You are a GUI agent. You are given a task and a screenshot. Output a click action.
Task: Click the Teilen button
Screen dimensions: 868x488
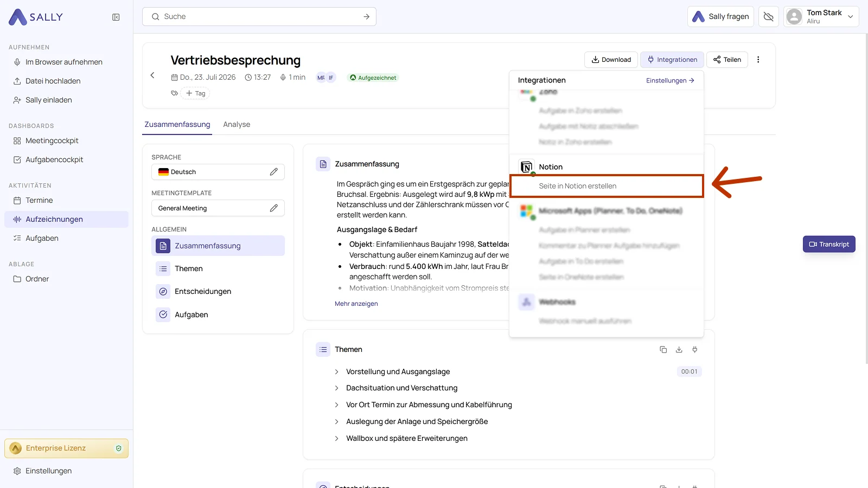pyautogui.click(x=727, y=60)
